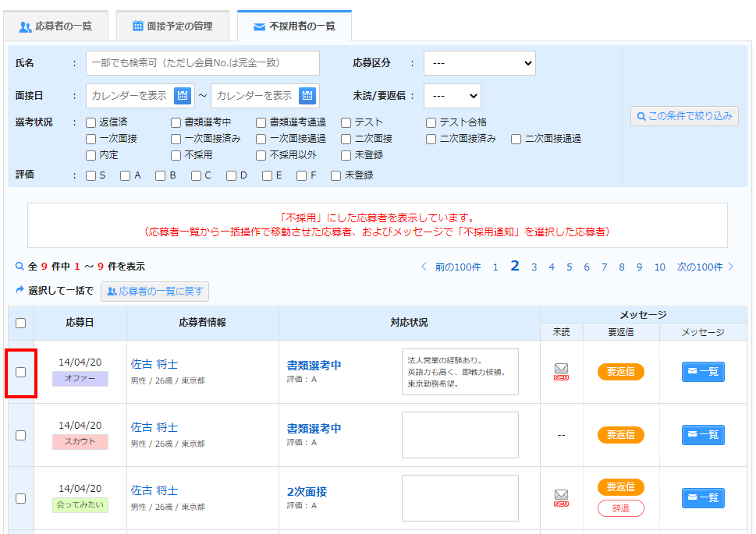Click この条件で絞り込み filter button
756x534 pixels.
(685, 116)
